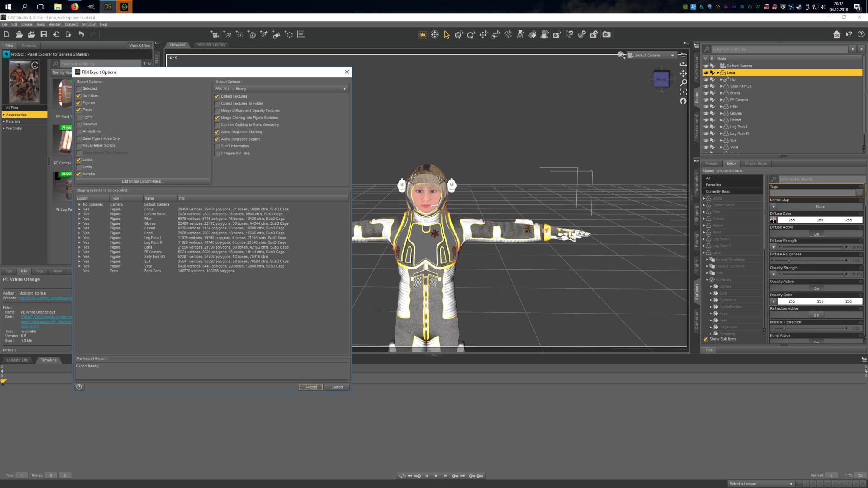Click the back arrow beside Product title
Viewport: 868px width, 488px height.
point(6,54)
